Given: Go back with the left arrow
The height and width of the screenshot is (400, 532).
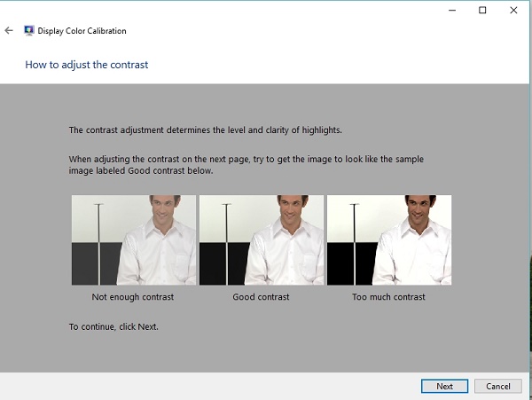Looking at the screenshot, I should click(9, 30).
